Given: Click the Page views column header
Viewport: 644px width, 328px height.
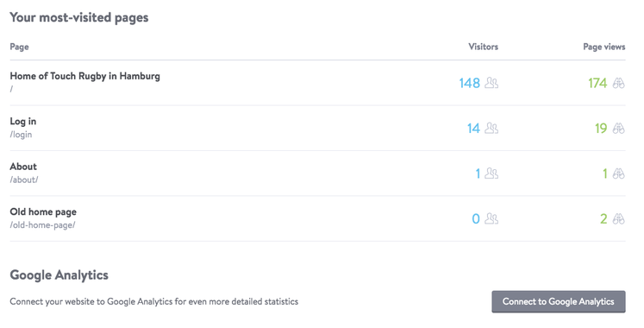Looking at the screenshot, I should [x=604, y=47].
